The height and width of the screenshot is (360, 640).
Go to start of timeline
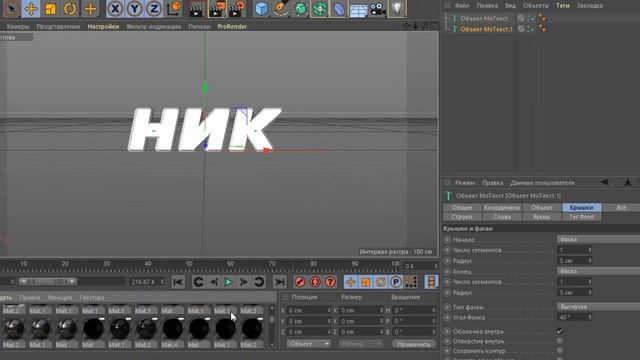[178, 282]
